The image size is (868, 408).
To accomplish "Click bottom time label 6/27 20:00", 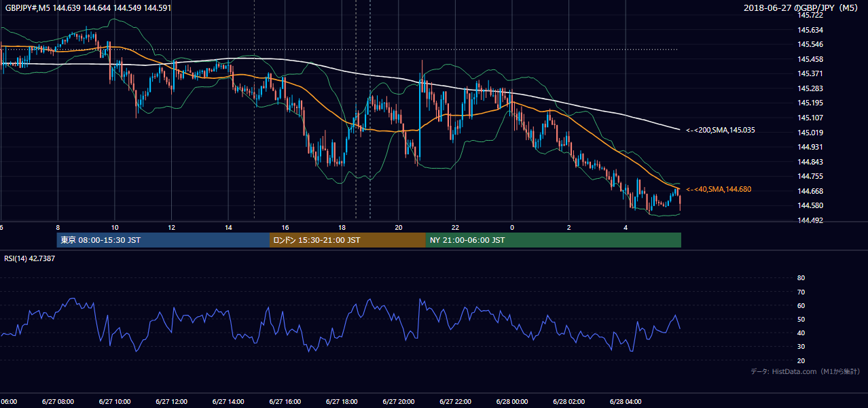I will pos(398,402).
